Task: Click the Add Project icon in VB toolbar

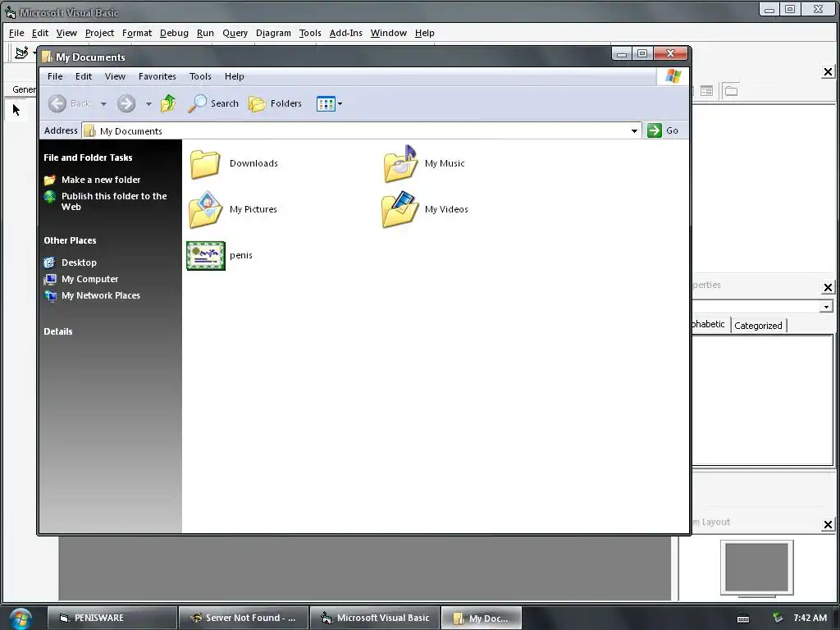Action: [x=21, y=53]
